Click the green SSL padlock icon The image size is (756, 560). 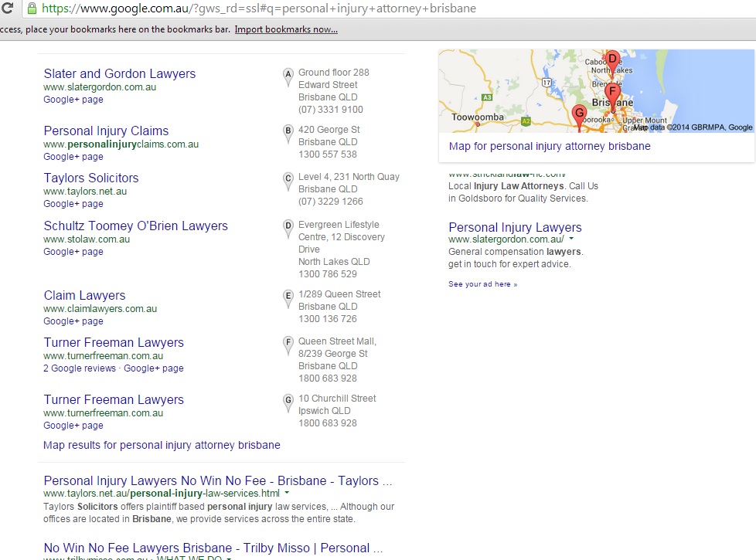coord(32,8)
